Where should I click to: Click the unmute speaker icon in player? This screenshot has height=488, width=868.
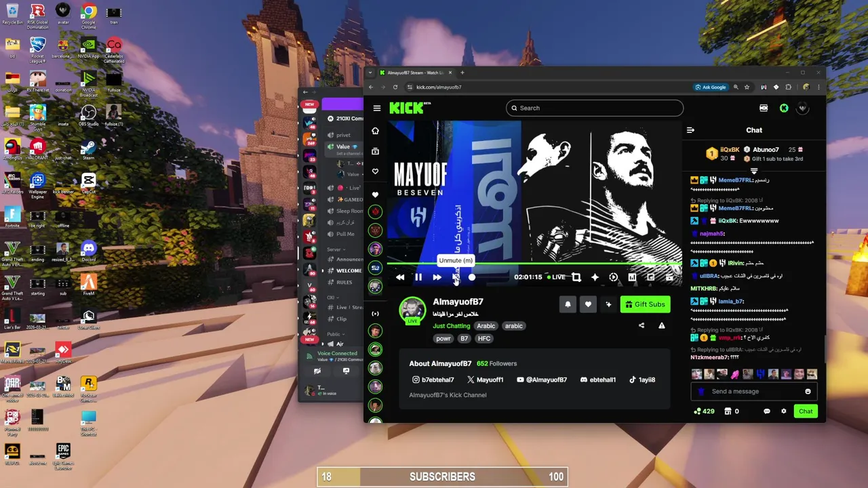pyautogui.click(x=456, y=277)
